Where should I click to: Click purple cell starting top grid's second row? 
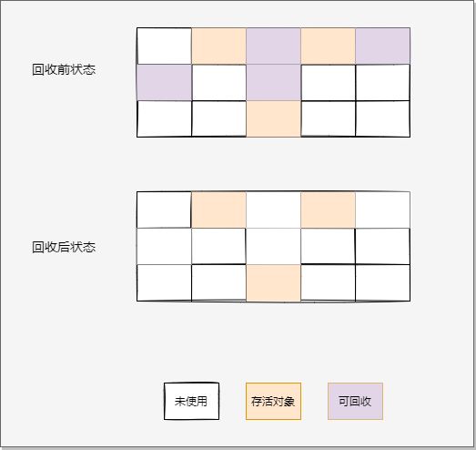tap(164, 82)
